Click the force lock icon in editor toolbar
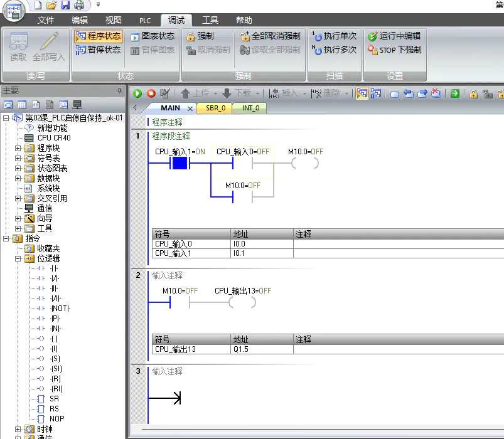 pyautogui.click(x=473, y=94)
